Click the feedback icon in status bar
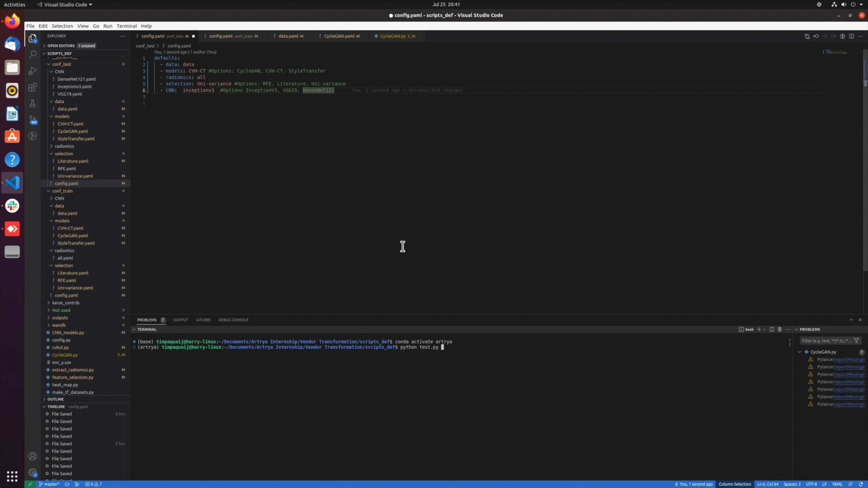Screen dimensions: 868x488 tap(851, 484)
